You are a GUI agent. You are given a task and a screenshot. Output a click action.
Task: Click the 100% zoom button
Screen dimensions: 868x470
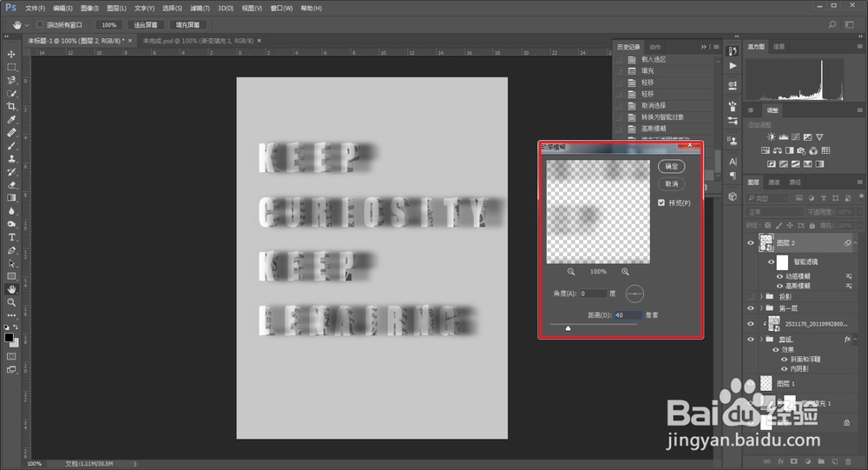pos(109,25)
